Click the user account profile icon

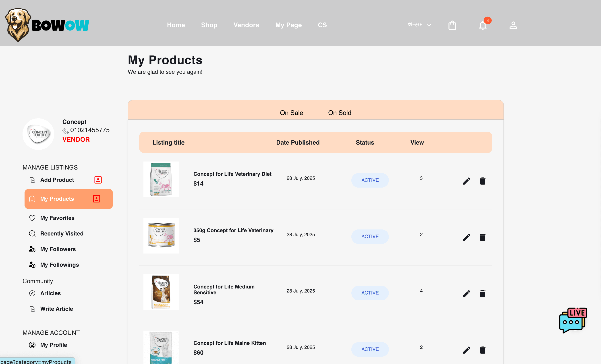point(513,25)
